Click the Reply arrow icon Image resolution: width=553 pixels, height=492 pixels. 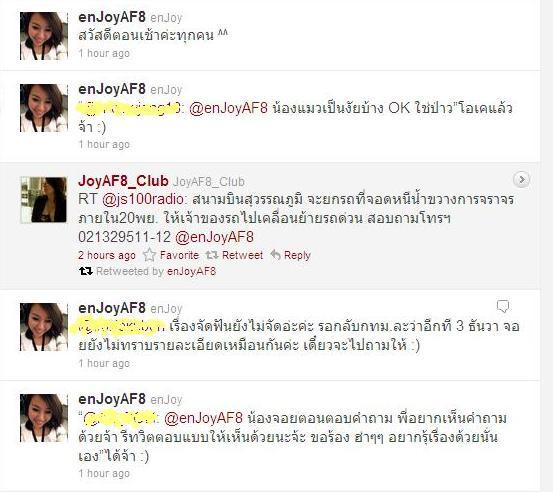point(275,255)
